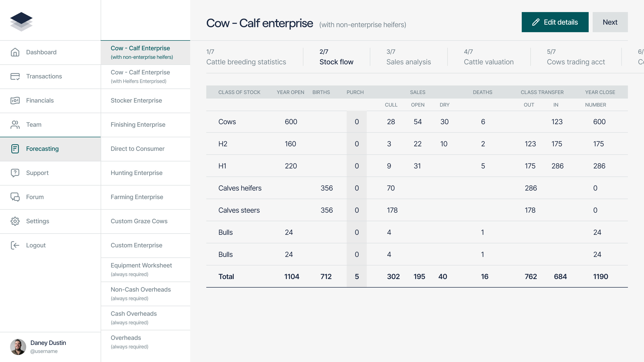This screenshot has width=644, height=362.
Task: Click the Forum chat bubbles icon
Action: 15,197
